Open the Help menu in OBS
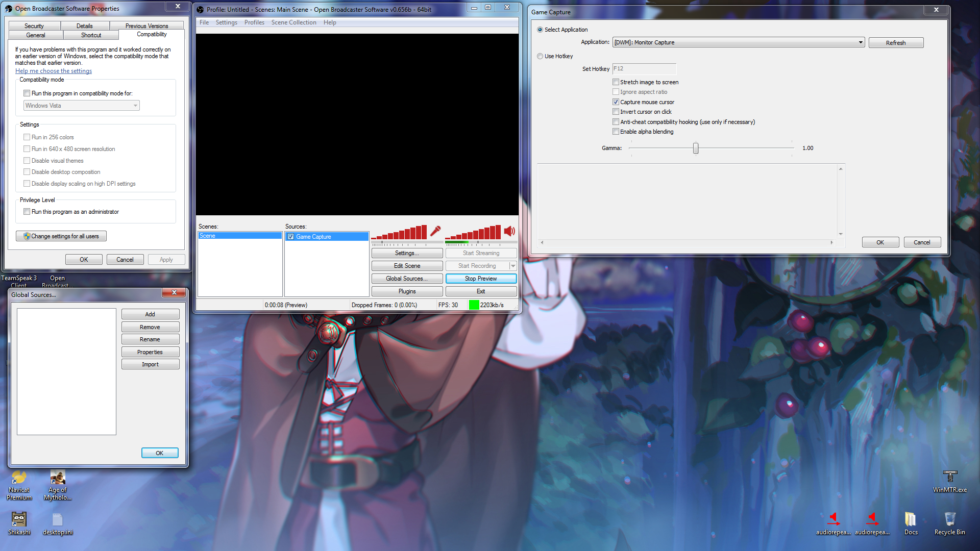 (330, 22)
